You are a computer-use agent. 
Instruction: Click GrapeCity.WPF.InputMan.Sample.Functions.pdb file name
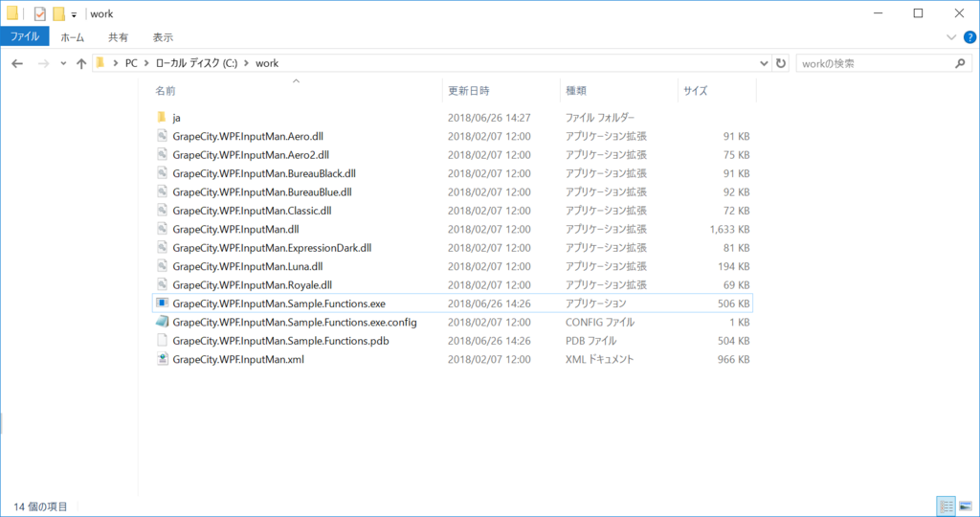(280, 341)
